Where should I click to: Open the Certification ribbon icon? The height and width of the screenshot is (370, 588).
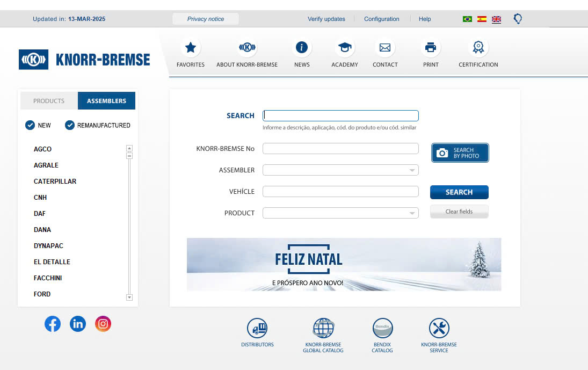coord(478,48)
